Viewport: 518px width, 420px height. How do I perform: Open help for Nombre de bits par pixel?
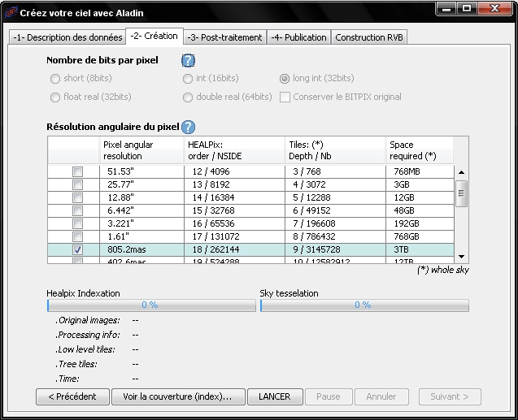pos(188,60)
